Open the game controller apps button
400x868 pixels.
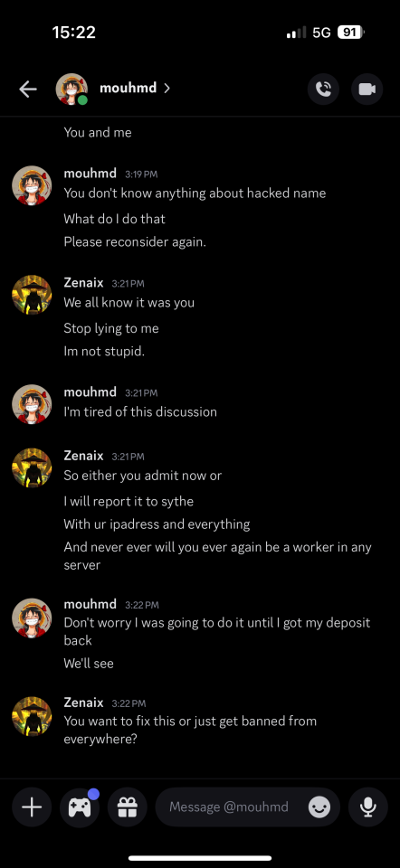tap(80, 807)
